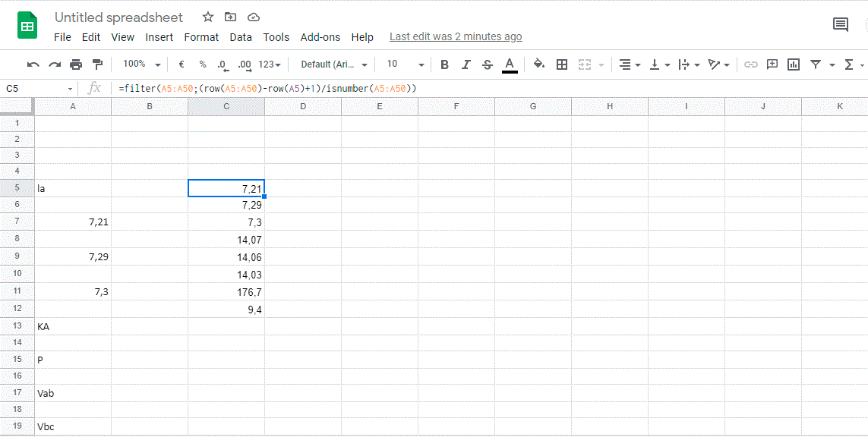The height and width of the screenshot is (437, 868).
Task: Open horizontal align dropdown
Action: (630, 64)
